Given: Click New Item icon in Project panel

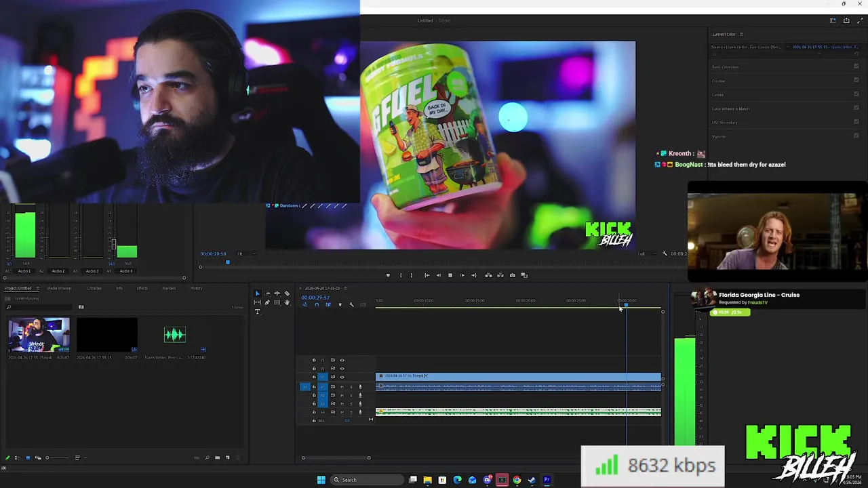Looking at the screenshot, I should (228, 457).
